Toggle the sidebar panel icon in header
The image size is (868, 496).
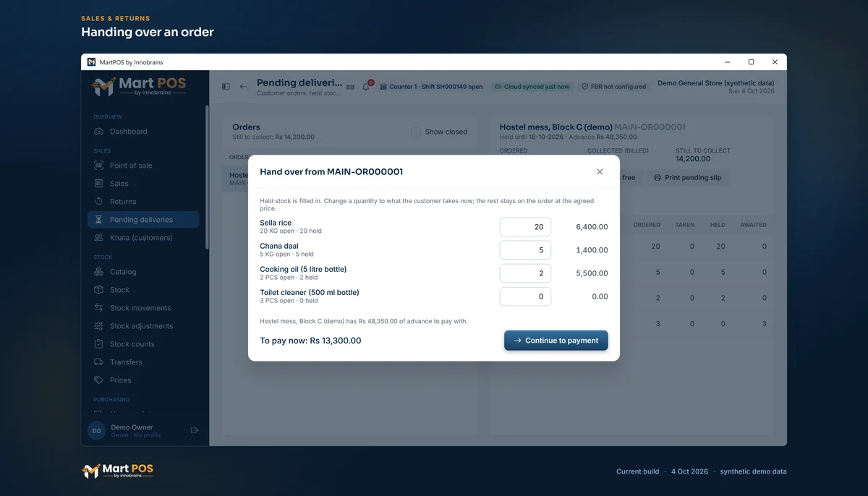[x=226, y=87]
